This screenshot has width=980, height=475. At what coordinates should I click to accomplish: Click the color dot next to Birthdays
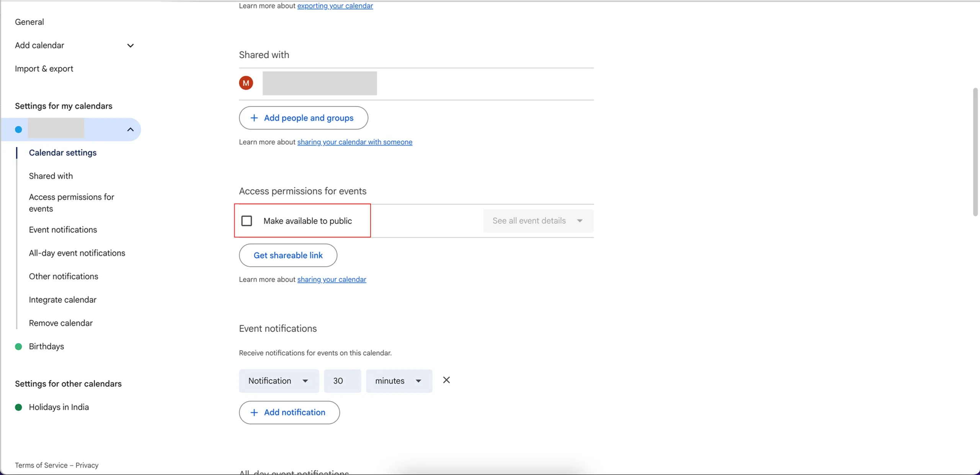pyautogui.click(x=18, y=346)
